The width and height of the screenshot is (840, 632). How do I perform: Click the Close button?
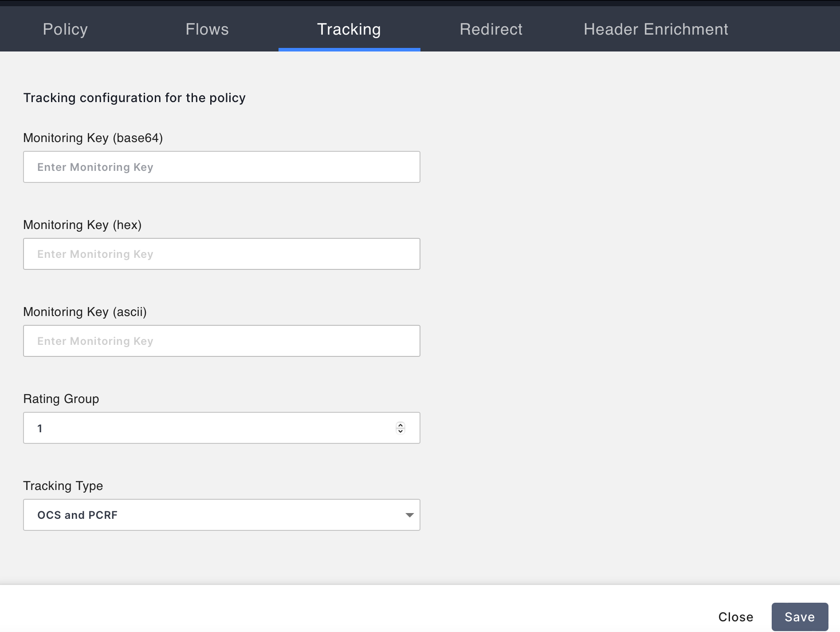coord(736,616)
